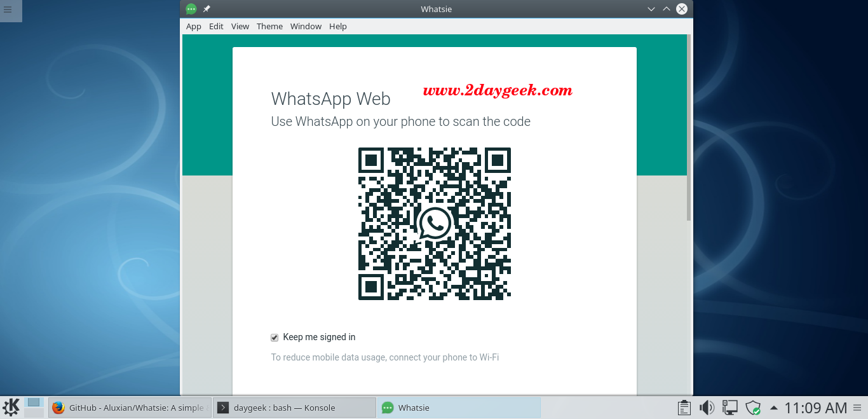Image resolution: width=868 pixels, height=419 pixels.
Task: Click the "Use WhatsApp on your phone" instruction text
Action: pos(401,121)
